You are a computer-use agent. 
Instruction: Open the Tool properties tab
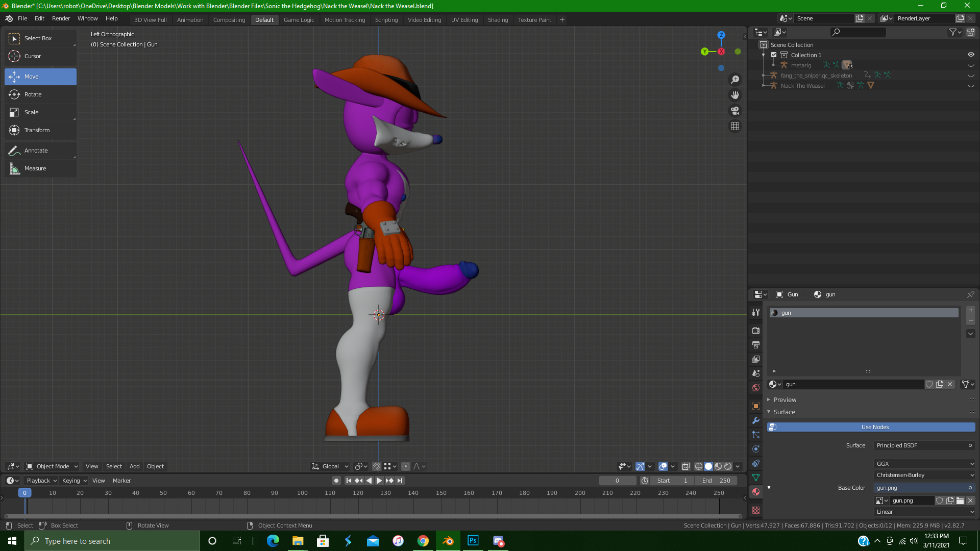click(756, 312)
